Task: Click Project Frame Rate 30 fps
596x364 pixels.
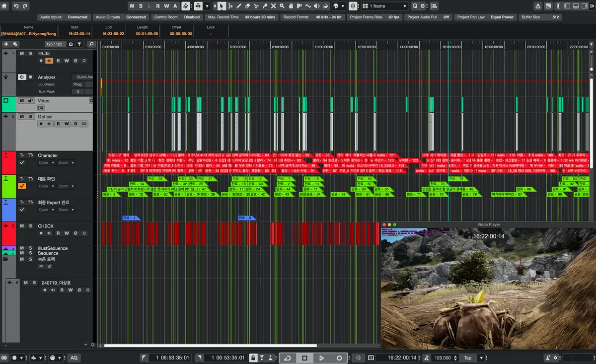Action: 375,17
